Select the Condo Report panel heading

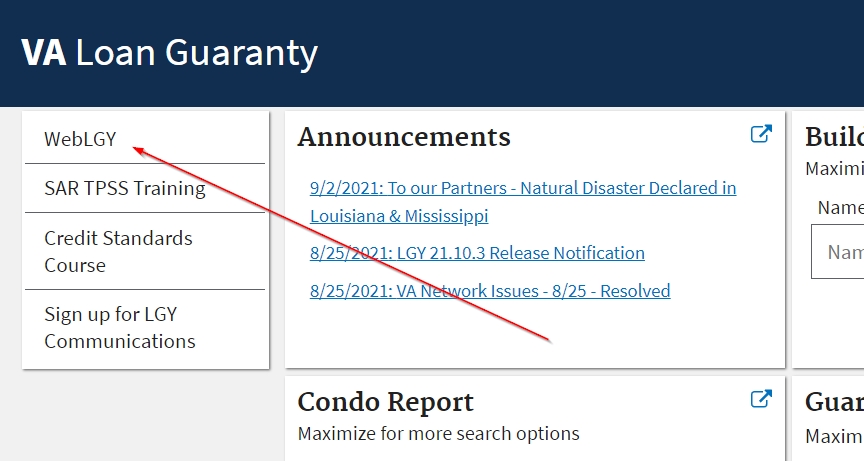pyautogui.click(x=386, y=402)
